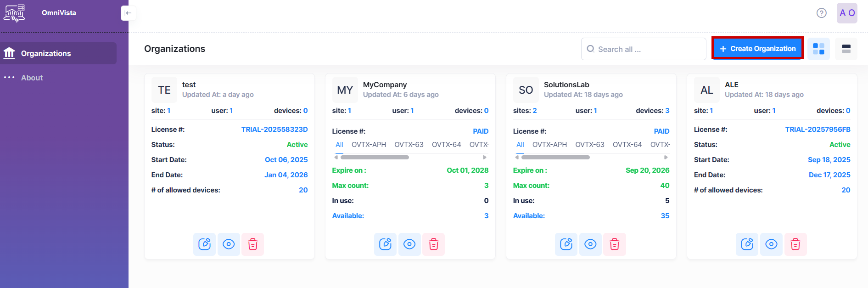The width and height of the screenshot is (868, 288).
Task: Click the OmniVista app title
Action: tap(59, 13)
